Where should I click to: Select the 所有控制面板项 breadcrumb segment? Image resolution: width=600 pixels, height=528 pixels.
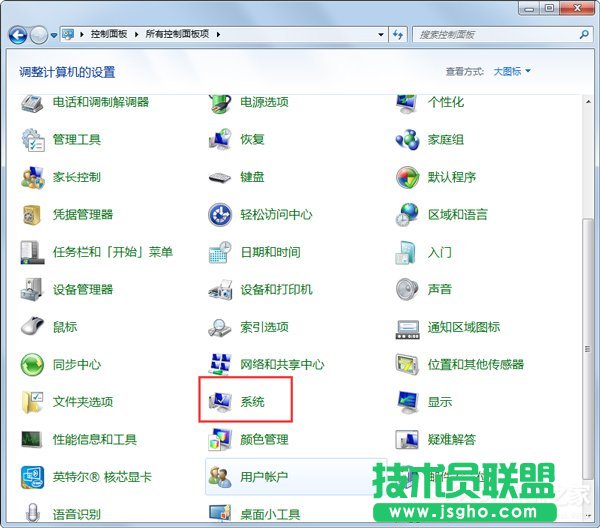[177, 34]
